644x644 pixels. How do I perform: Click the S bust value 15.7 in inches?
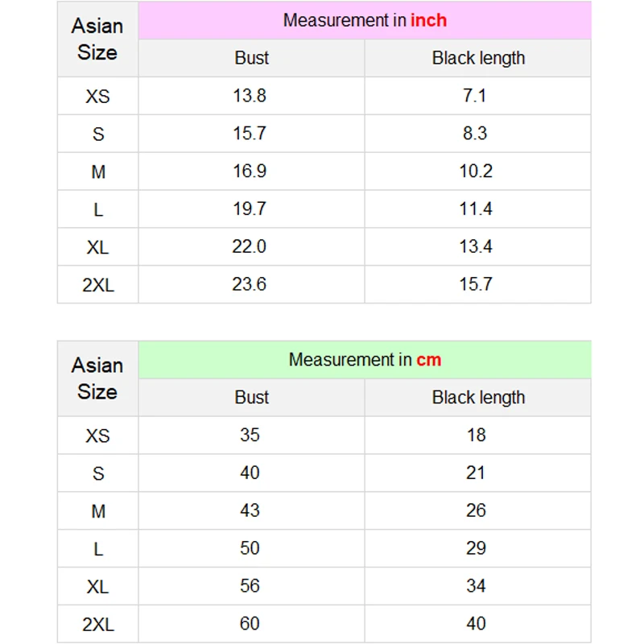(250, 134)
